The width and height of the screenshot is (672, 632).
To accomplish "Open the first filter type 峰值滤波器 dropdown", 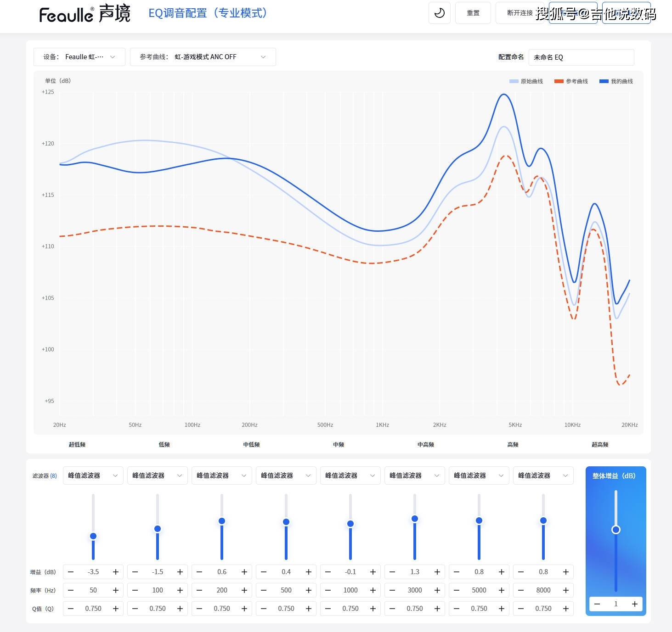I will 93,475.
